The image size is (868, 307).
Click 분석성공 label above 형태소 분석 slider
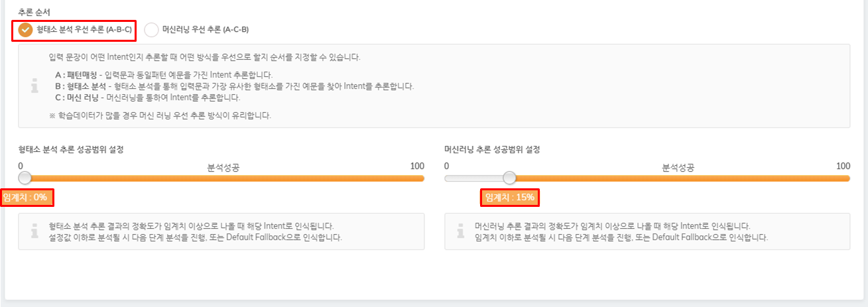tap(223, 168)
